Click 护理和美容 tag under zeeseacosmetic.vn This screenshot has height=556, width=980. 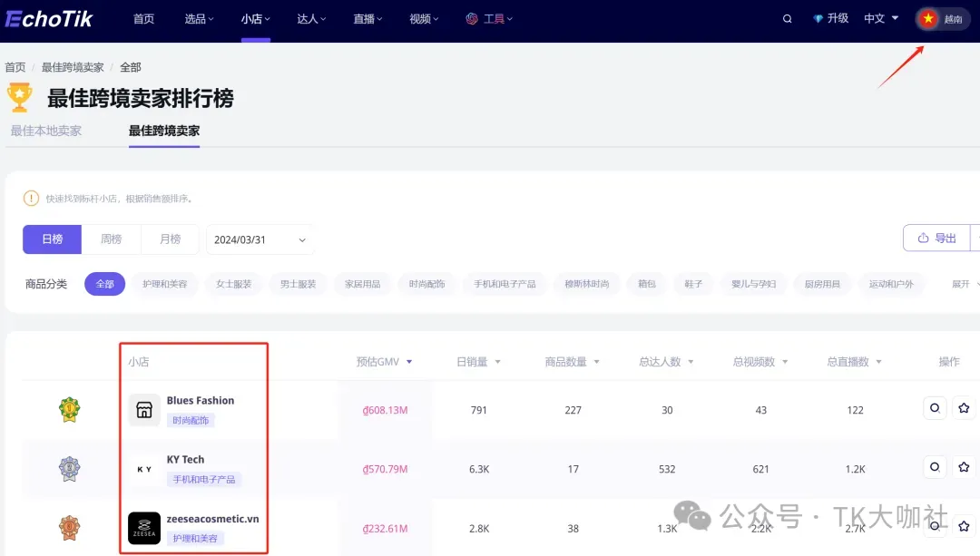195,538
